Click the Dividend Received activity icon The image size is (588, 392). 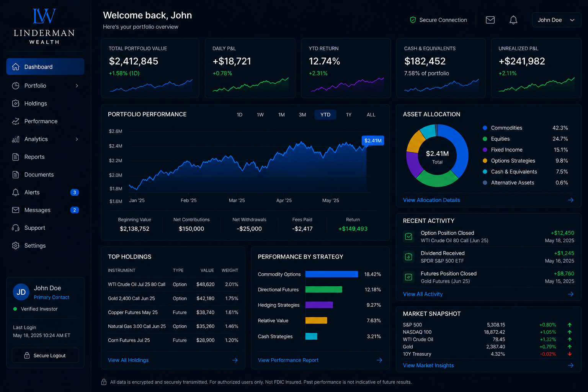409,256
